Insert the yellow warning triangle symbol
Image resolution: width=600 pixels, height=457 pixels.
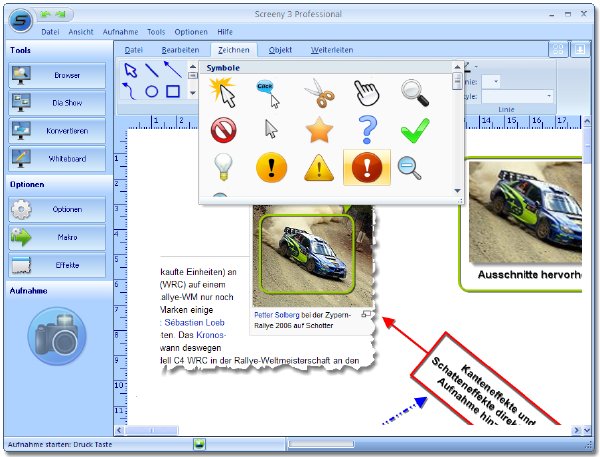point(319,168)
